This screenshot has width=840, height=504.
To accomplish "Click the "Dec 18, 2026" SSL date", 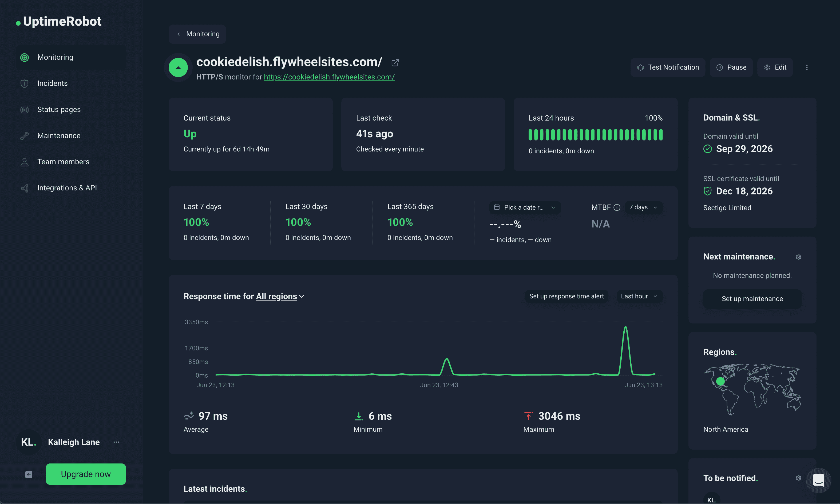I will (744, 191).
